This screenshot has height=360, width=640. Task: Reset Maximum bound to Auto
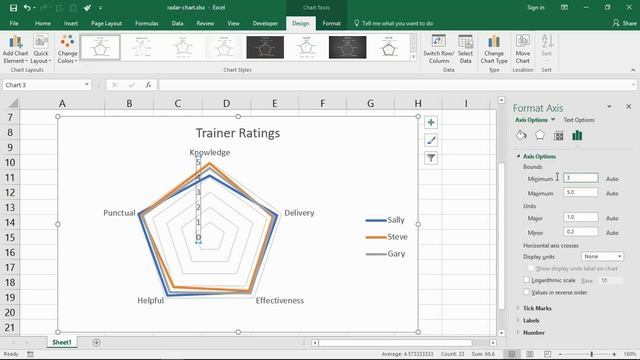pyautogui.click(x=612, y=193)
